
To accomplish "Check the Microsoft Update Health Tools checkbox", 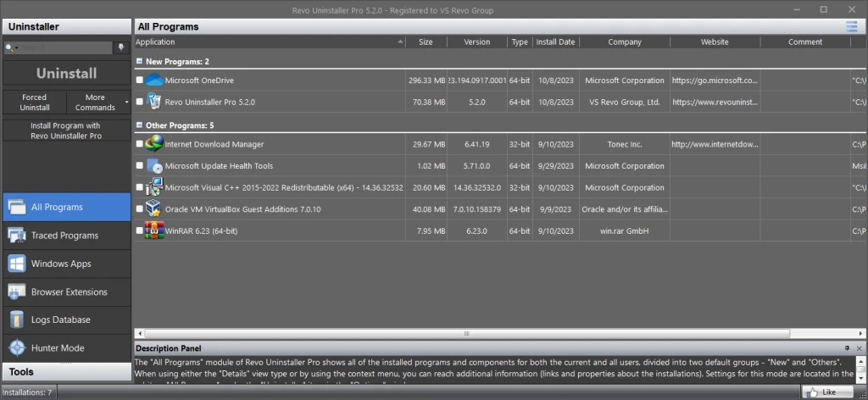I will (140, 165).
